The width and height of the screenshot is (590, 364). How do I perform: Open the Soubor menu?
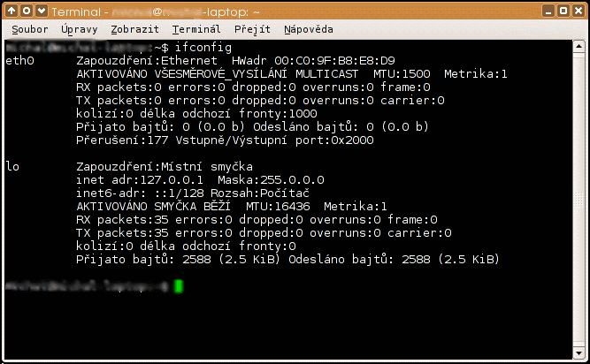30,29
